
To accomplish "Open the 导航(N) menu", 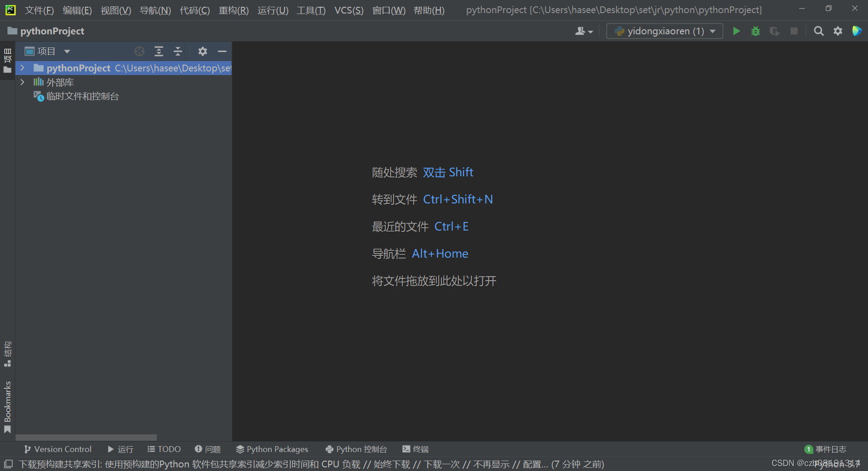I will coord(155,10).
